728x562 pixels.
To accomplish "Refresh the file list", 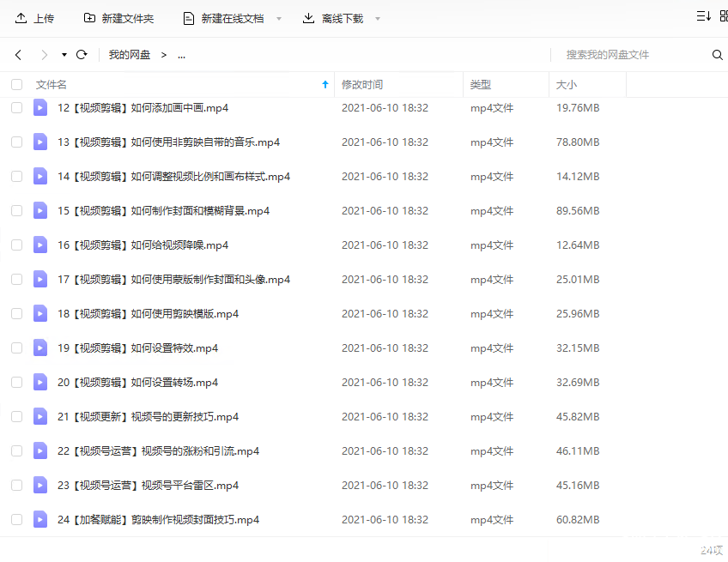I will coord(82,55).
